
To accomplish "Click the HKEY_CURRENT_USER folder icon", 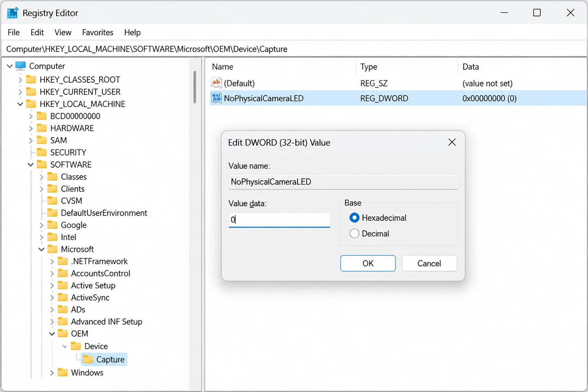I will (x=31, y=92).
